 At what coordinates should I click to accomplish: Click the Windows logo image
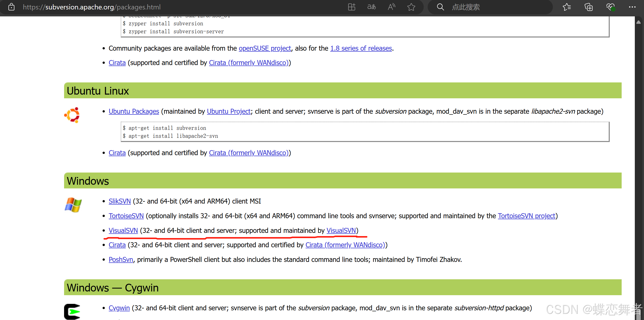pos(73,205)
